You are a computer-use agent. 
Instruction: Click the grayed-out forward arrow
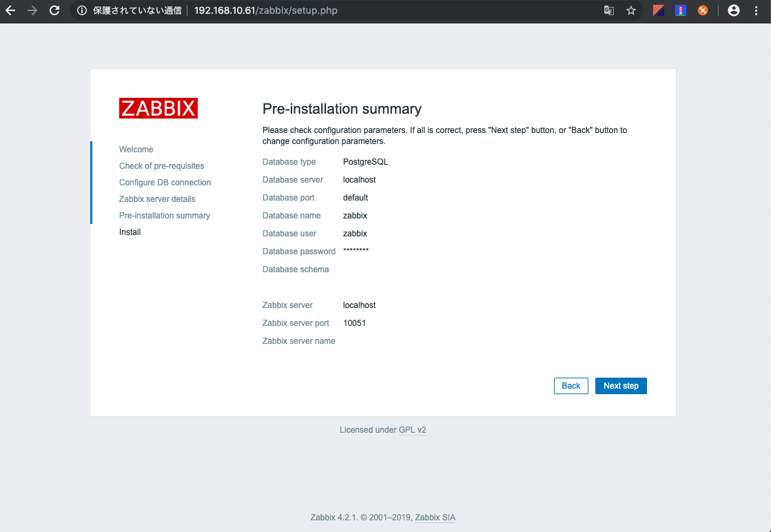click(x=32, y=10)
